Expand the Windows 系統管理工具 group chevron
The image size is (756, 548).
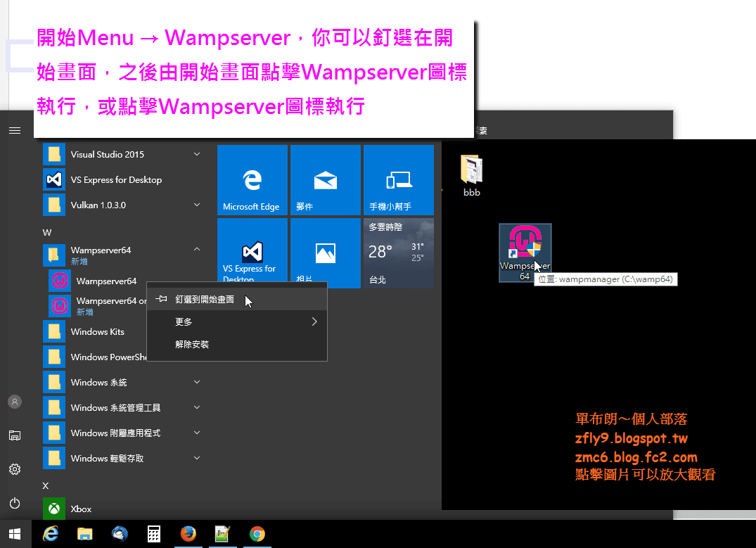[x=197, y=407]
